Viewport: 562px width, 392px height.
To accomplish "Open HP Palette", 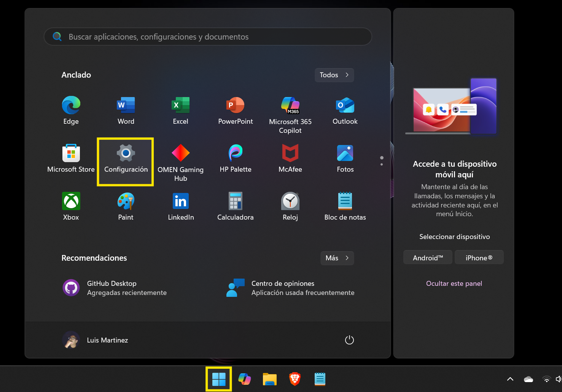I will tap(235, 158).
